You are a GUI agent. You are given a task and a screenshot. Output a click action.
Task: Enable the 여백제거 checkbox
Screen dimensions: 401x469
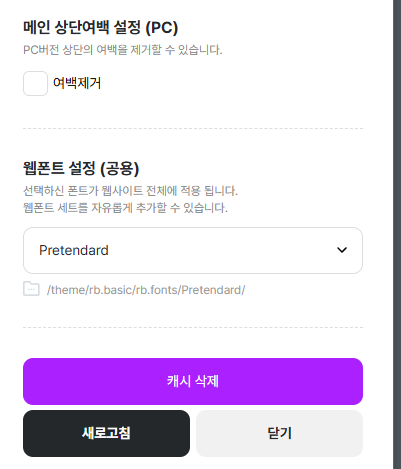[35, 83]
